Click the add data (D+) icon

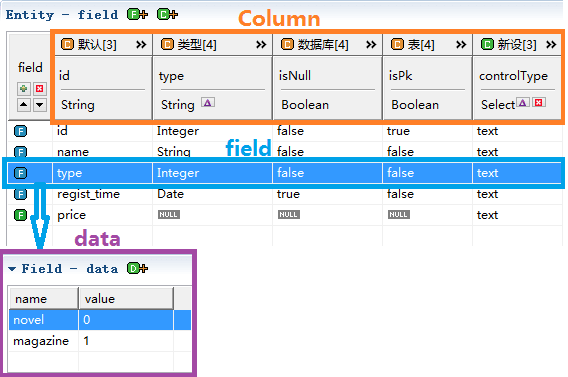point(137,268)
